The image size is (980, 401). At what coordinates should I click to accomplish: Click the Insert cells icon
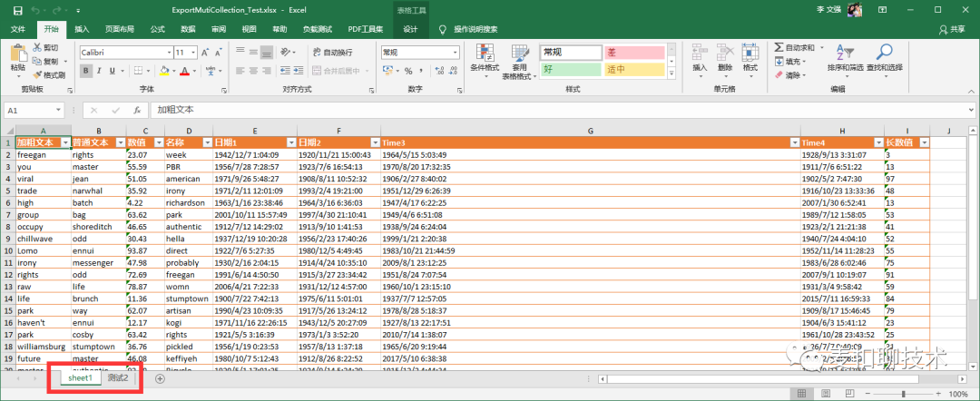coord(700,54)
